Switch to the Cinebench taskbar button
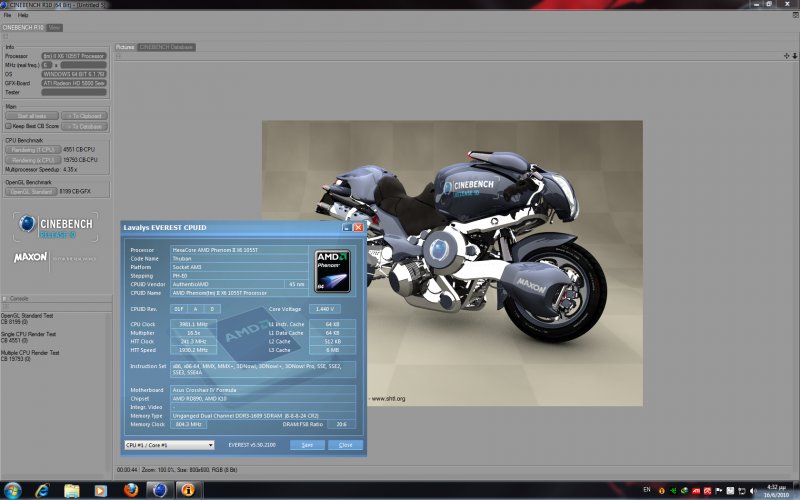The height and width of the screenshot is (500, 800). (x=160, y=490)
